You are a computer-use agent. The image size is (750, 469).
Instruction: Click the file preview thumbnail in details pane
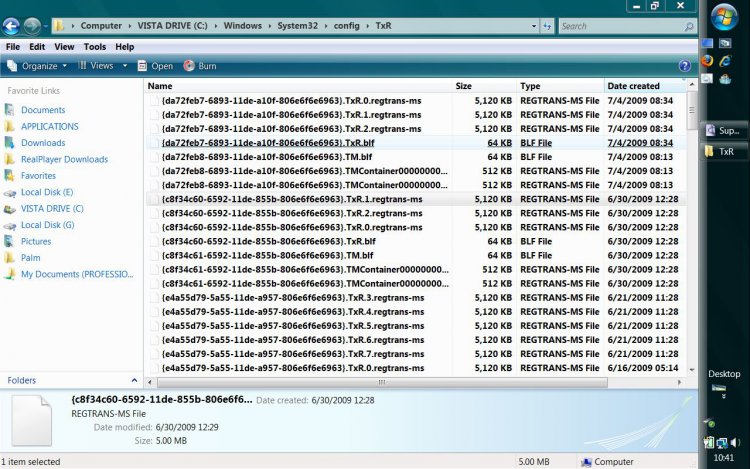(32, 421)
